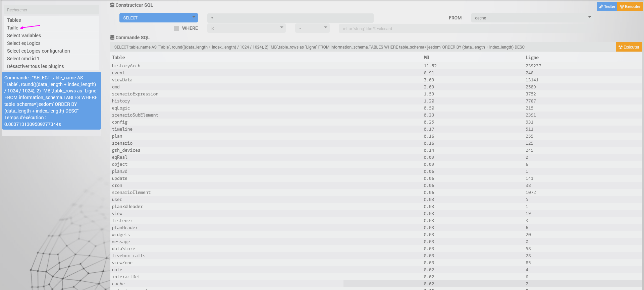This screenshot has height=290, width=644.
Task: Click the MB column header
Action: point(426,57)
